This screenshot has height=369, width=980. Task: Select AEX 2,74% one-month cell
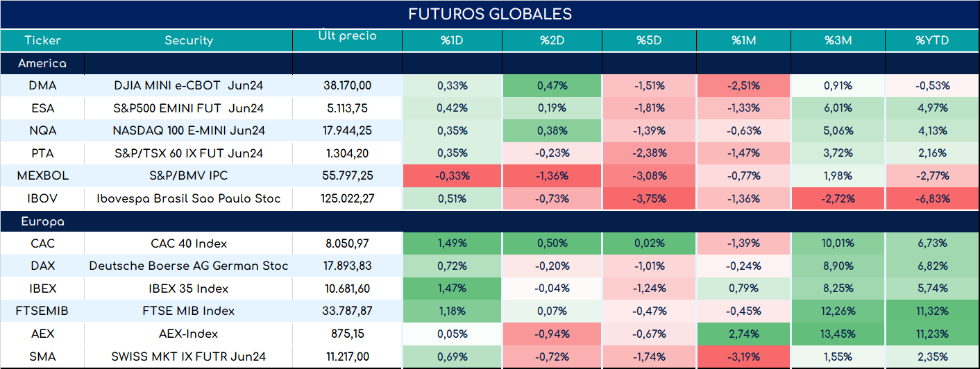[x=743, y=334]
